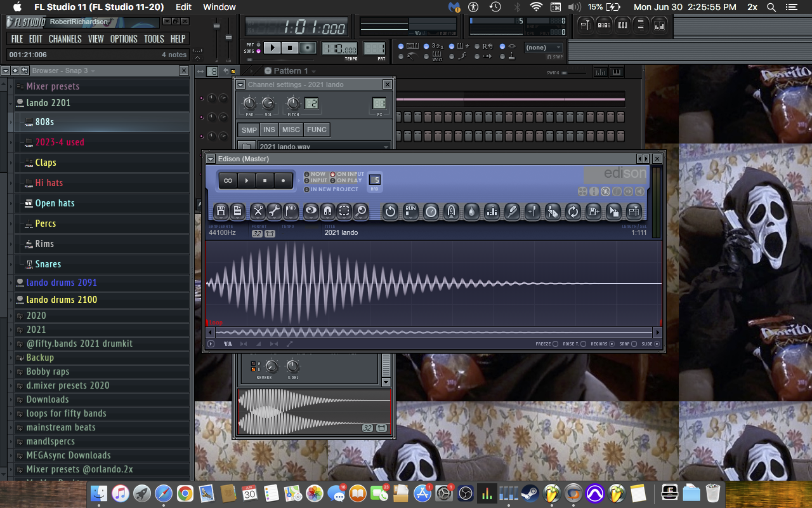
Task: Open the playlist view panel icon
Action: [586, 24]
